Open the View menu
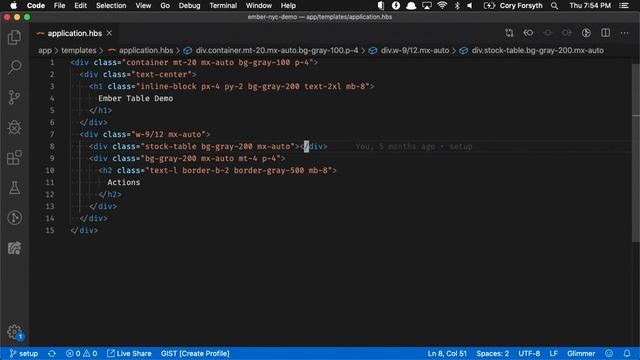The width and height of the screenshot is (640, 360). click(143, 6)
